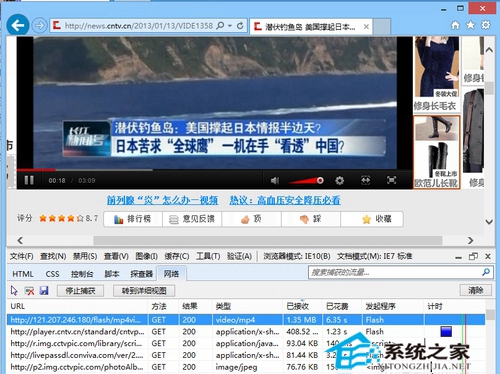Screen dimensions: 500x374
Task: Click the 转到详细视图 button
Action: 144,291
